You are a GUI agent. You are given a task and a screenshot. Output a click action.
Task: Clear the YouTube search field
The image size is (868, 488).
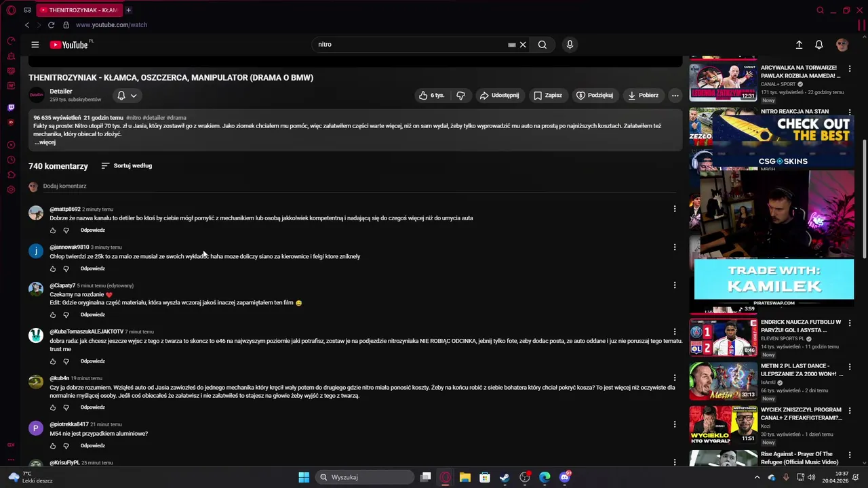click(523, 45)
